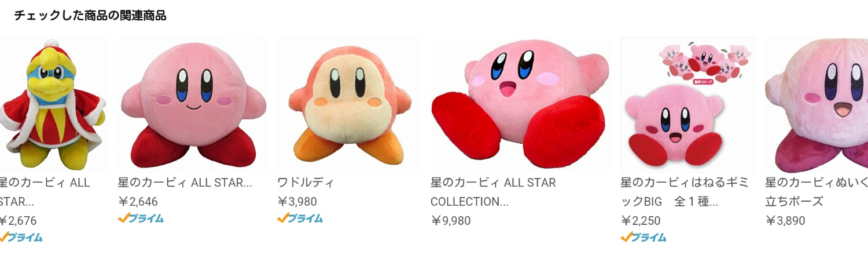Open the large sitting Kirby plush image
The width and height of the screenshot is (868, 266).
[521, 105]
